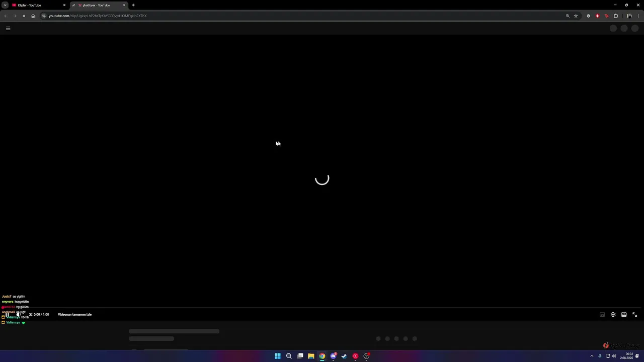Open the red round extension icon
The image size is (644, 362).
tap(597, 16)
